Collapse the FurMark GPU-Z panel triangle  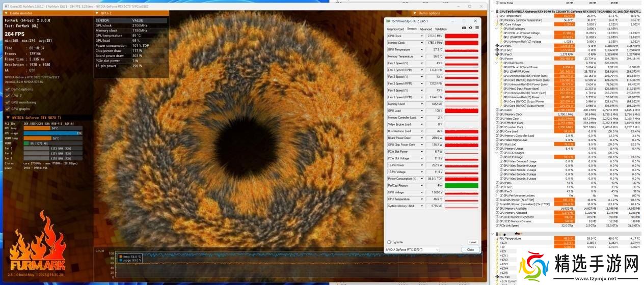click(x=97, y=13)
